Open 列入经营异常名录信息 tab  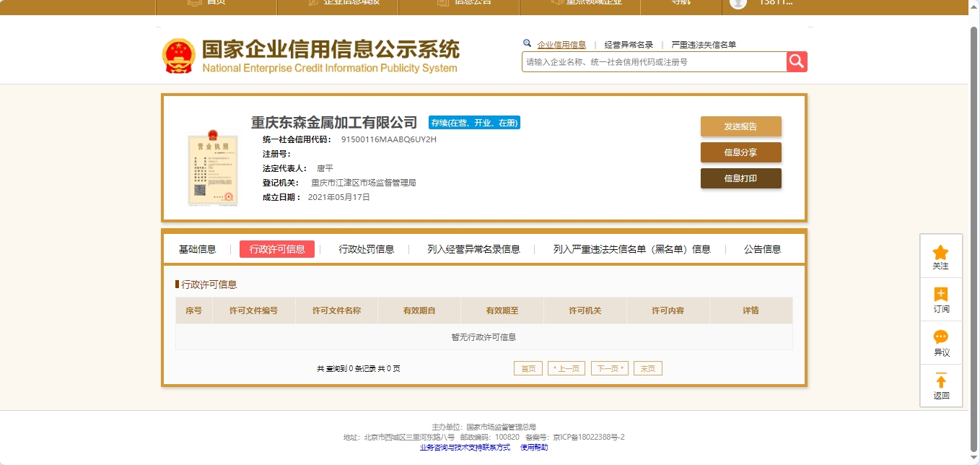[x=473, y=249]
